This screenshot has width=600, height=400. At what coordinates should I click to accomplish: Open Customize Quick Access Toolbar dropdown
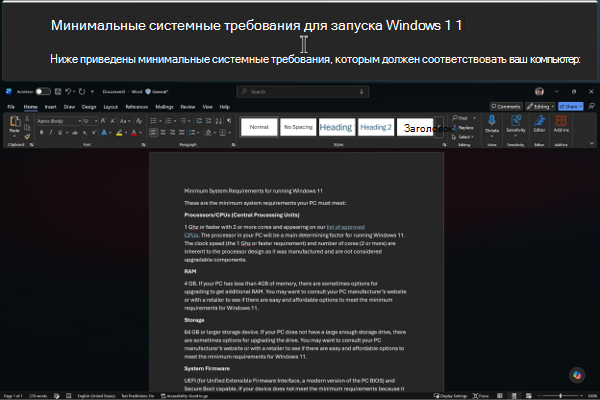[92, 91]
